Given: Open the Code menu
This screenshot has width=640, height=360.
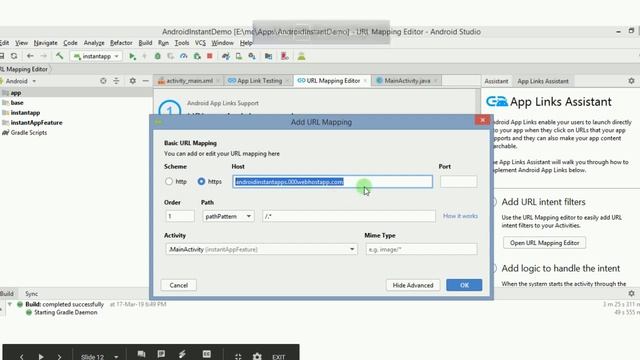Looking at the screenshot, I should click(70, 43).
